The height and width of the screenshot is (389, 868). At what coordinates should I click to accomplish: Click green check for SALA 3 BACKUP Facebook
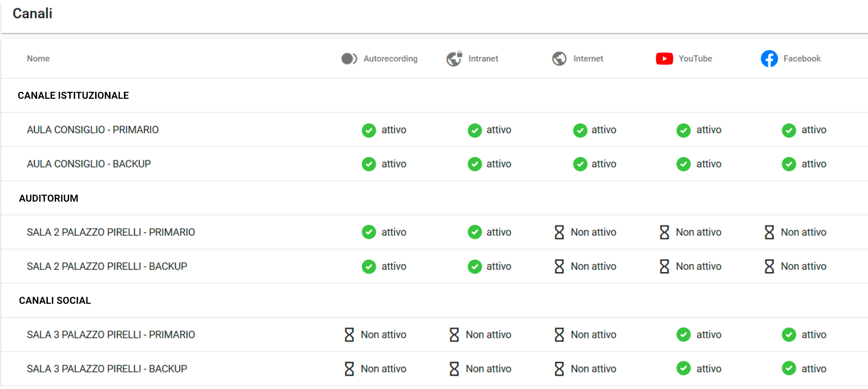(789, 369)
